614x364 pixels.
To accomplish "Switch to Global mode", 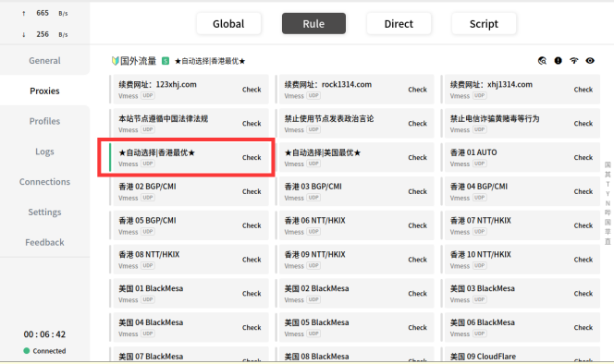I will coord(228,23).
